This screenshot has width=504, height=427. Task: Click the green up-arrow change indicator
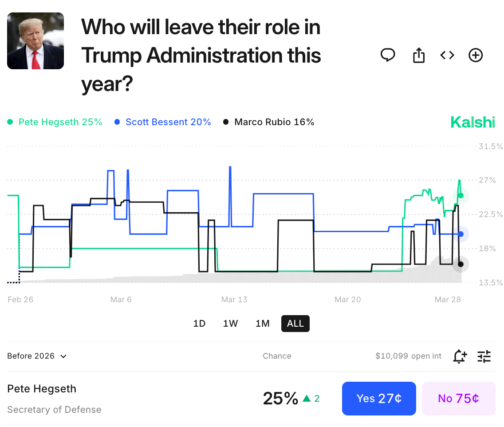307,399
